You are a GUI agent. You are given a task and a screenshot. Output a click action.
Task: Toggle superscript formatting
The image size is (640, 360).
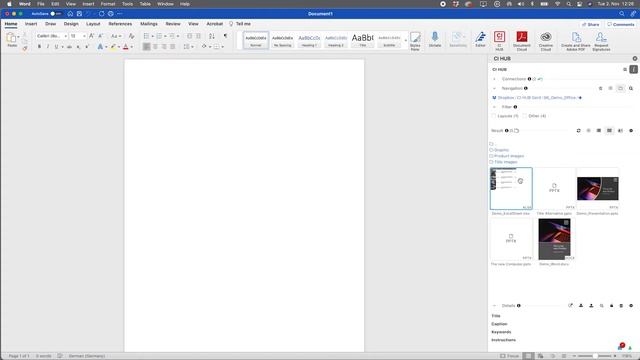[x=87, y=47]
